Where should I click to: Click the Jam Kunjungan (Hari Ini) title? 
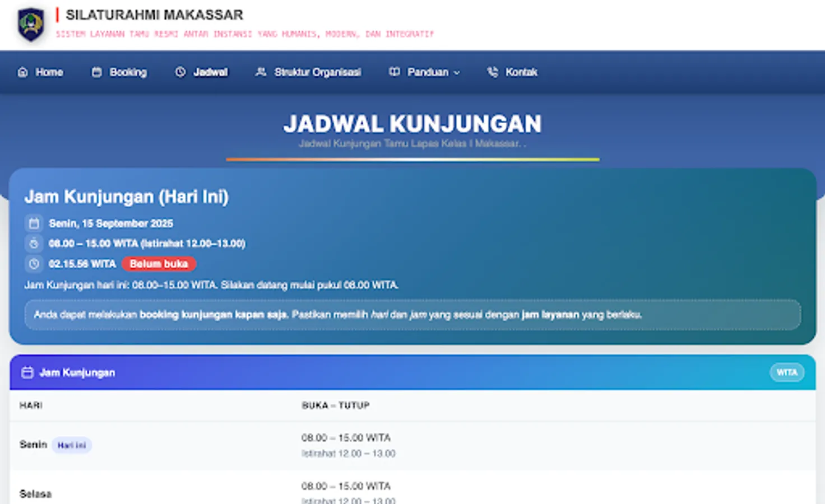(127, 197)
